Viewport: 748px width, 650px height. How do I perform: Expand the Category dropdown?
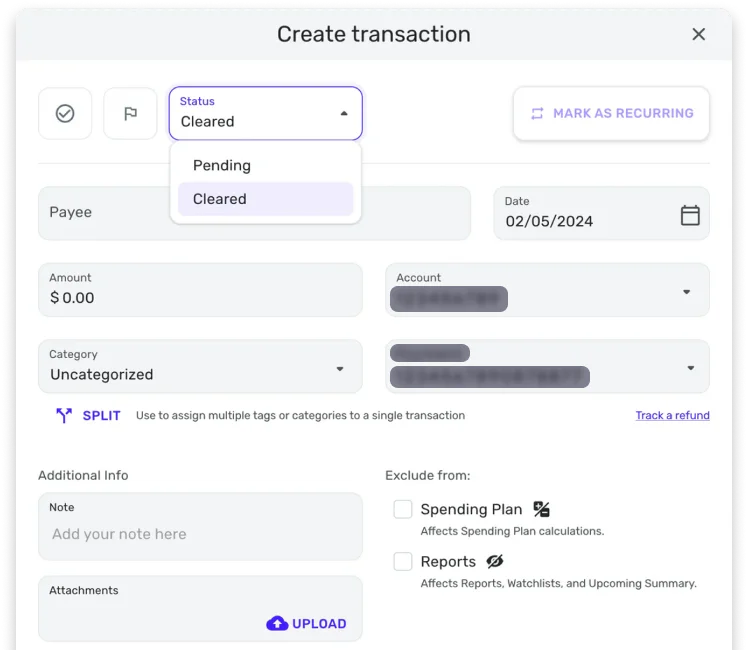point(340,369)
